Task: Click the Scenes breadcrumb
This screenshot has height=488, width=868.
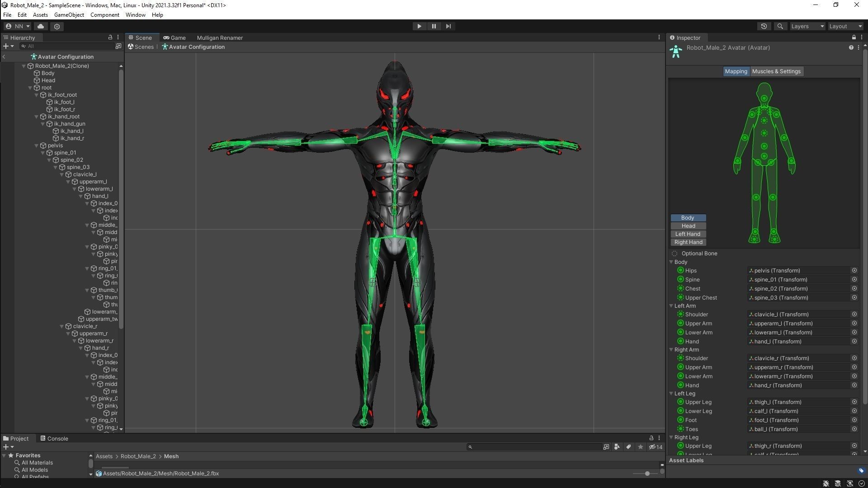Action: [141, 47]
